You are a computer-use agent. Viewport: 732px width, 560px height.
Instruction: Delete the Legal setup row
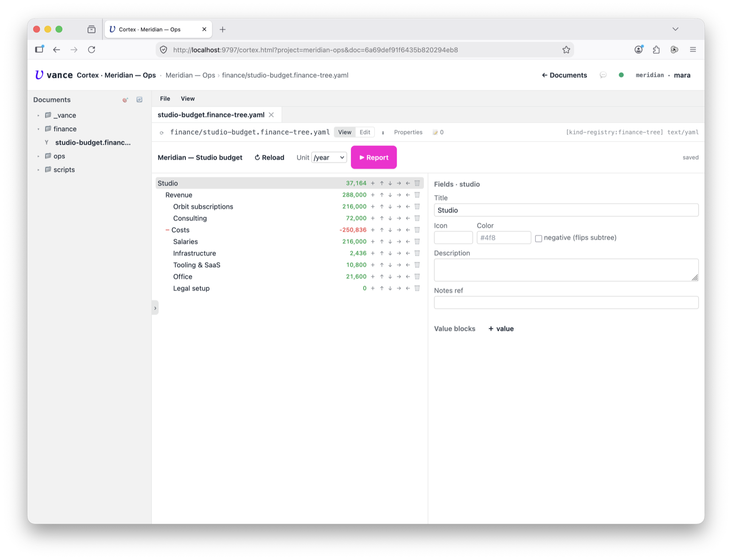click(x=417, y=288)
